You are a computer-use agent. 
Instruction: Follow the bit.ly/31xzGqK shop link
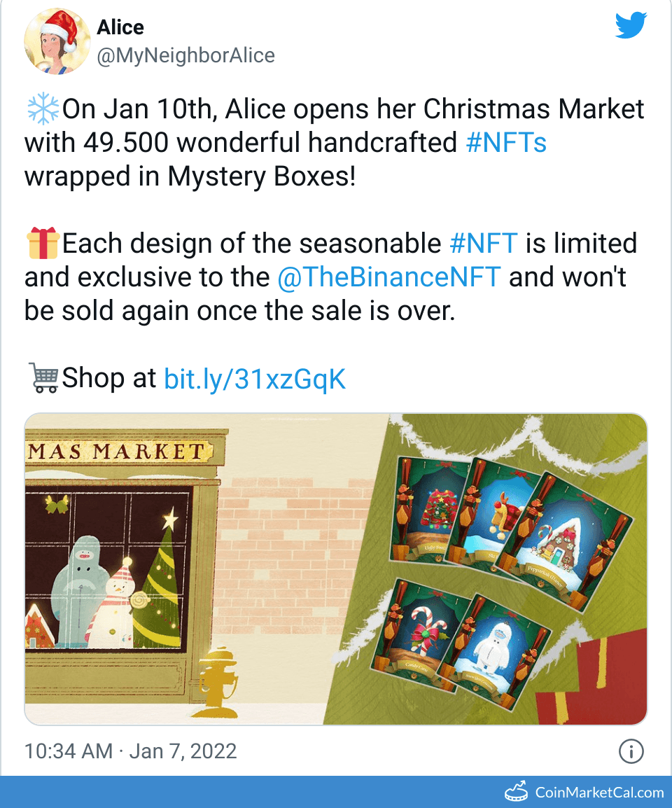pyautogui.click(x=255, y=379)
